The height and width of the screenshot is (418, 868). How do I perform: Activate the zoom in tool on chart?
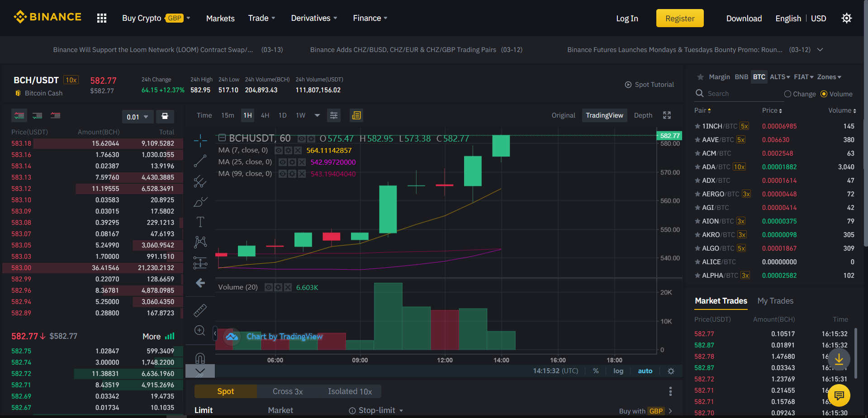pos(200,330)
